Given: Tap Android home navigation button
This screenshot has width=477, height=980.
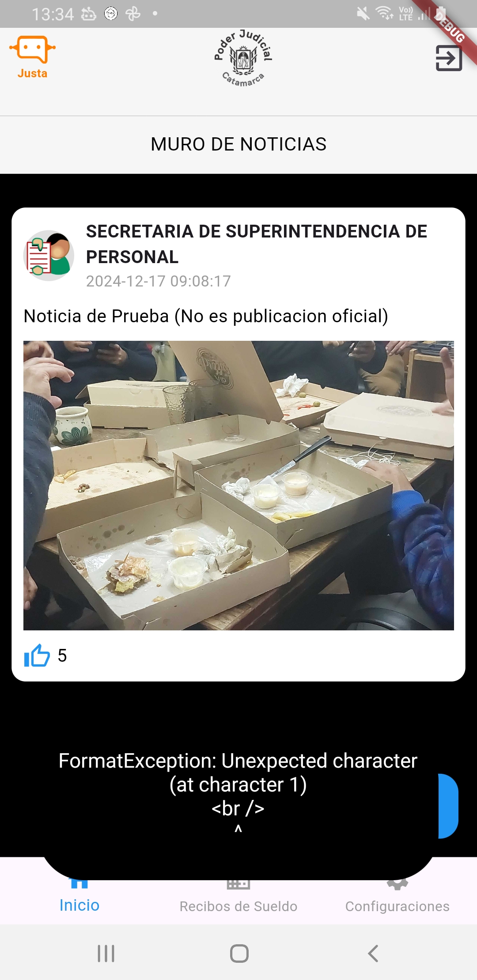Looking at the screenshot, I should coord(239,954).
